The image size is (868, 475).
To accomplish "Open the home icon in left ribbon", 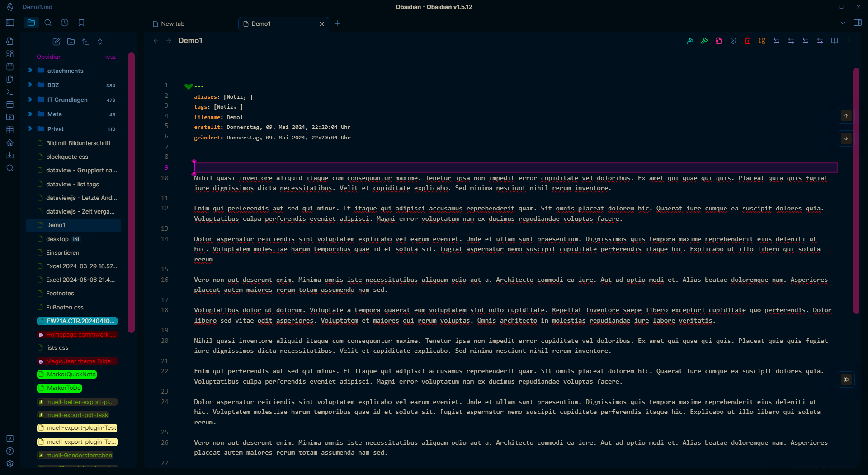I will (10, 142).
